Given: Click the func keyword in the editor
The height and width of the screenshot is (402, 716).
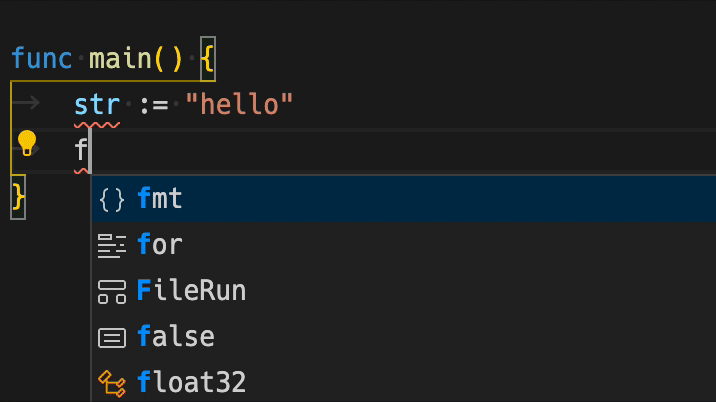Looking at the screenshot, I should [42, 58].
